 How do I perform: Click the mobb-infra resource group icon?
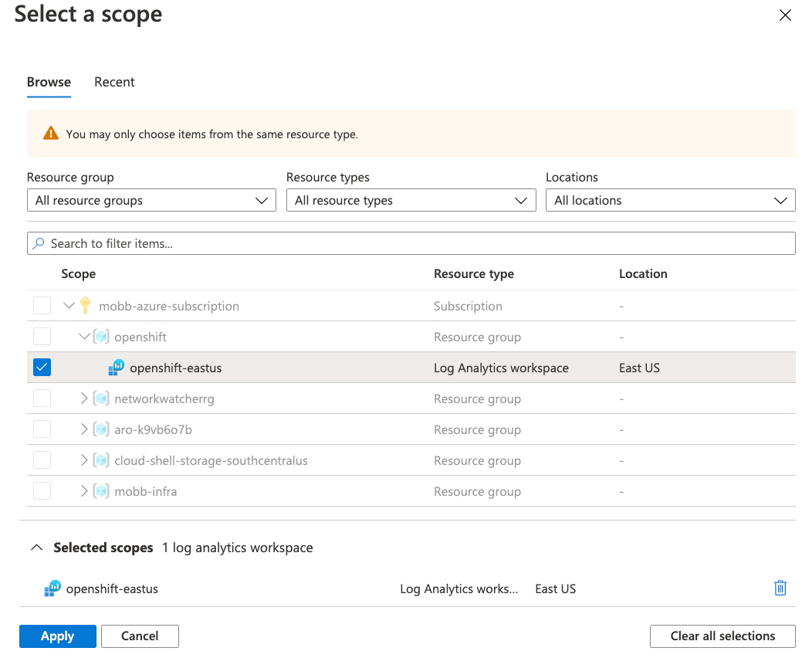101,490
